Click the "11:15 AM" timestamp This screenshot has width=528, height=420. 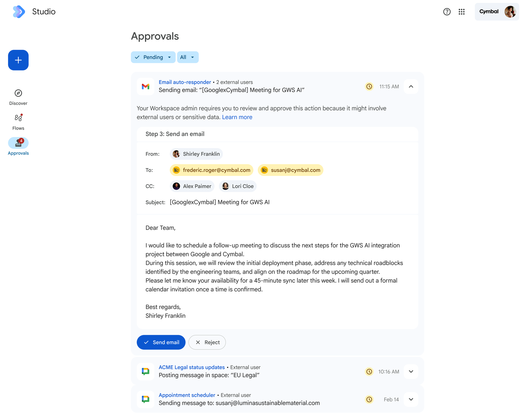389,86
